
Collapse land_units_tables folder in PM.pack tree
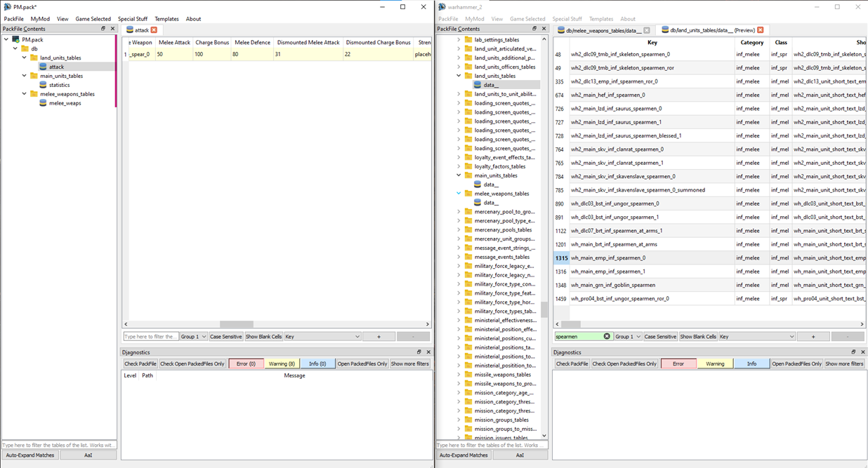[x=25, y=58]
